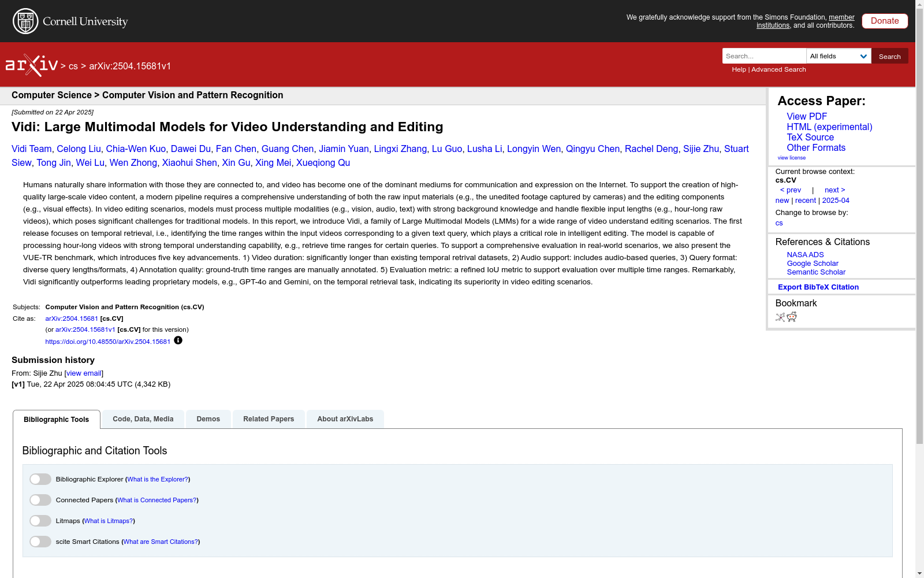
Task: Open author Celong Liu link
Action: pos(79,149)
